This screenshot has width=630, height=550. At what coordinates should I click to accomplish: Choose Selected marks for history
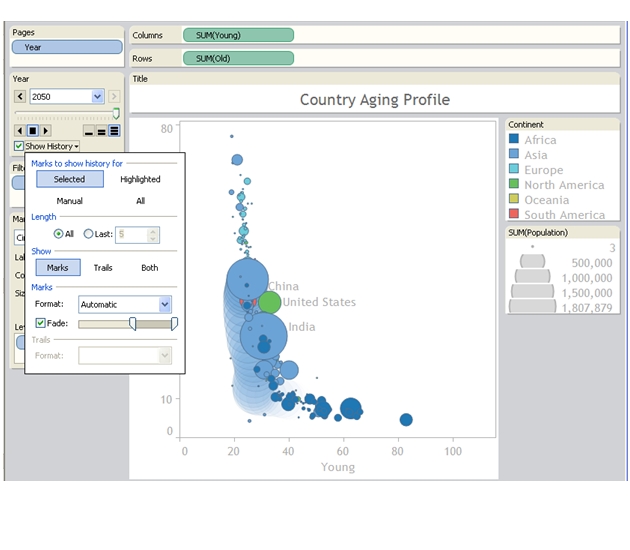point(70,179)
